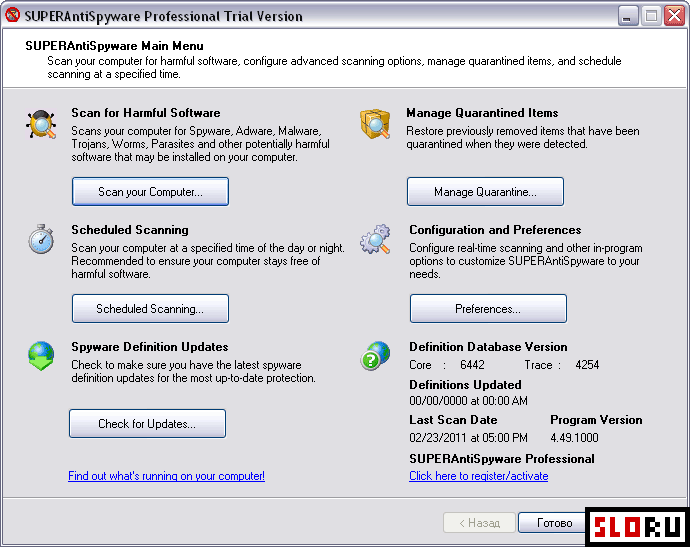Click the Definitions Updated label
The image size is (690, 547).
(x=465, y=385)
